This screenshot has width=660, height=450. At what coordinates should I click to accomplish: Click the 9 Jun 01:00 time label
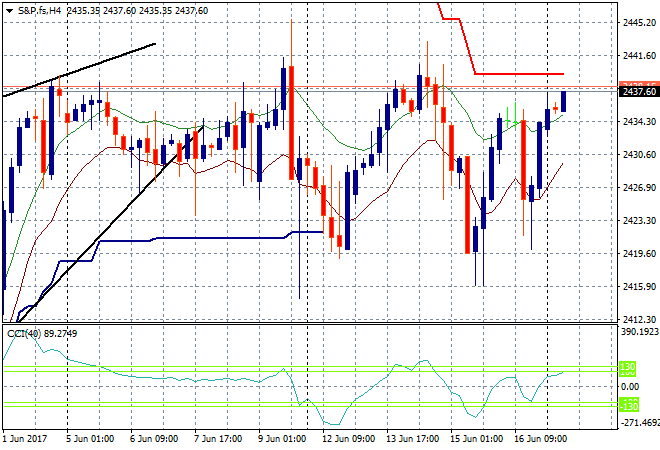click(x=282, y=439)
